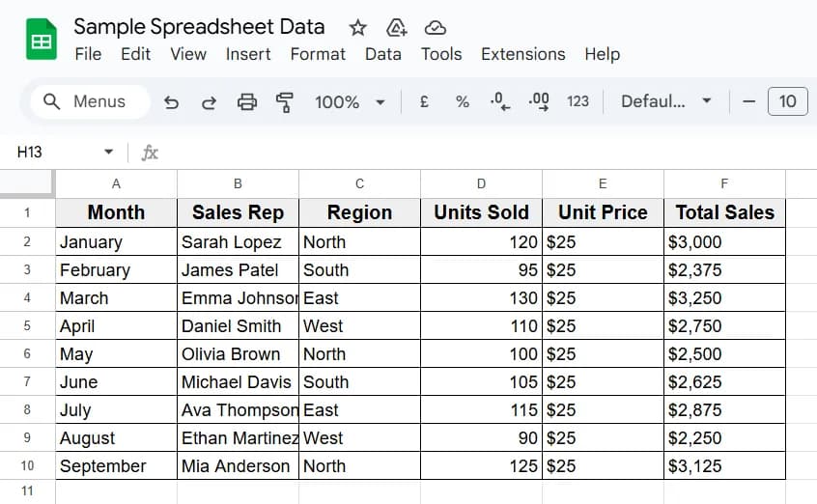Screen dimensions: 817x504
Task: Format as currency with pound icon
Action: 424,101
